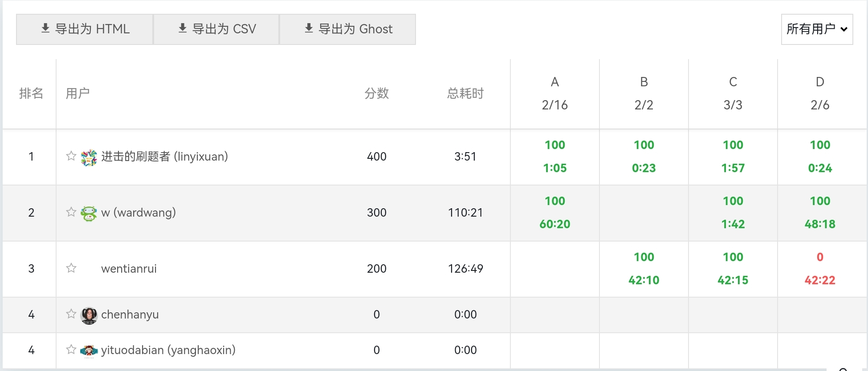Screen dimensions: 868x371
Task: Open the 所有用户 filter dropdown
Action: tap(817, 29)
